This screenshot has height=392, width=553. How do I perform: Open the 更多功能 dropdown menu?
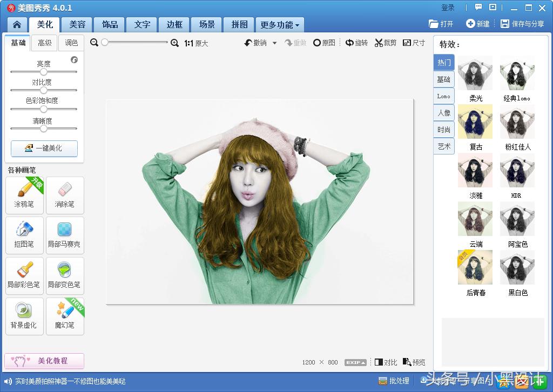tap(279, 24)
